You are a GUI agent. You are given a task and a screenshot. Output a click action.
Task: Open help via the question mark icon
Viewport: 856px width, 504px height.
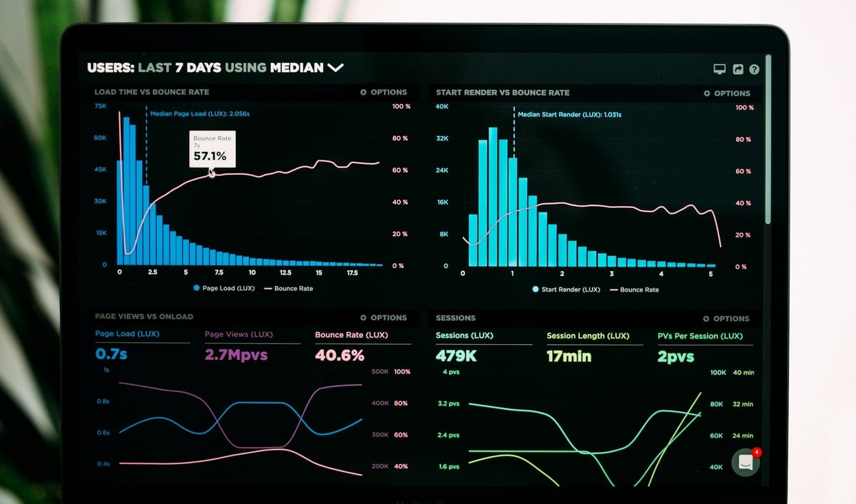pos(755,69)
